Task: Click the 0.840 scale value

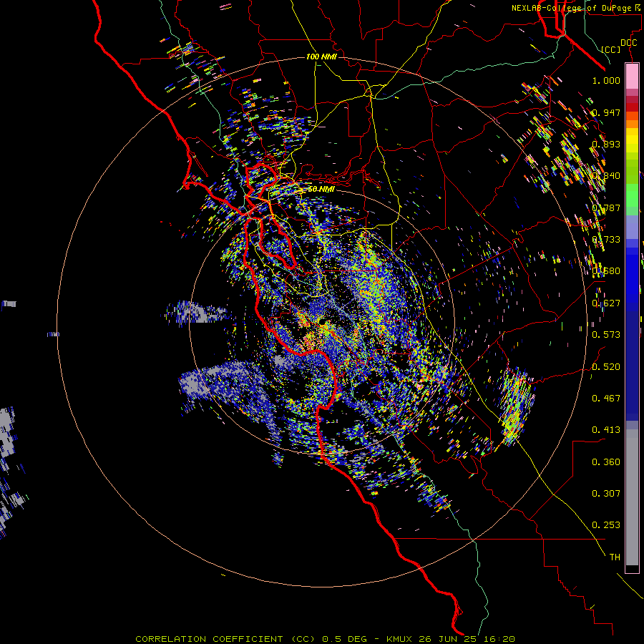Action: (x=606, y=176)
